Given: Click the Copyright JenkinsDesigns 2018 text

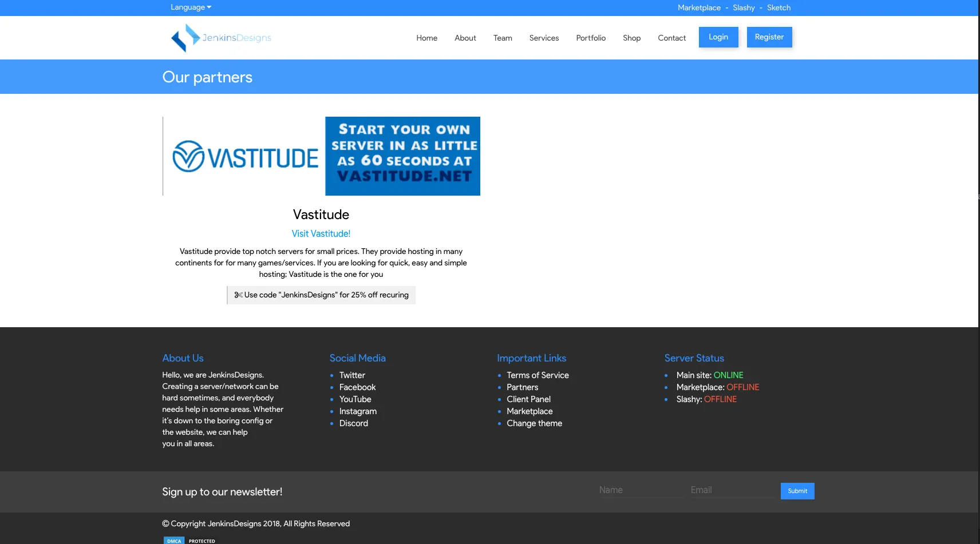Looking at the screenshot, I should pos(256,524).
